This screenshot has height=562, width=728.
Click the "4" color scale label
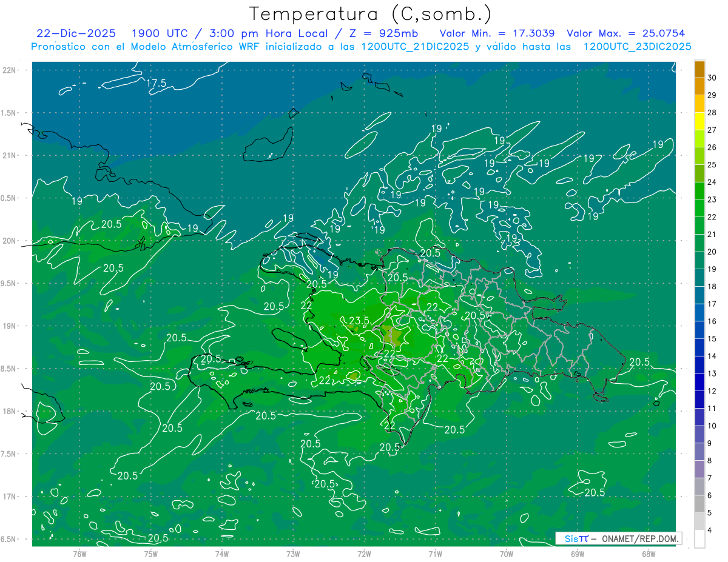coord(710,530)
